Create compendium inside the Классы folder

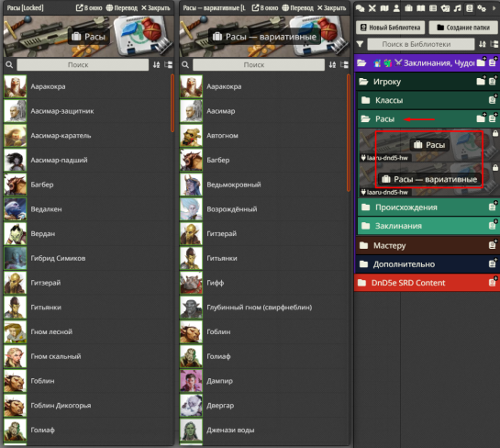(x=493, y=100)
